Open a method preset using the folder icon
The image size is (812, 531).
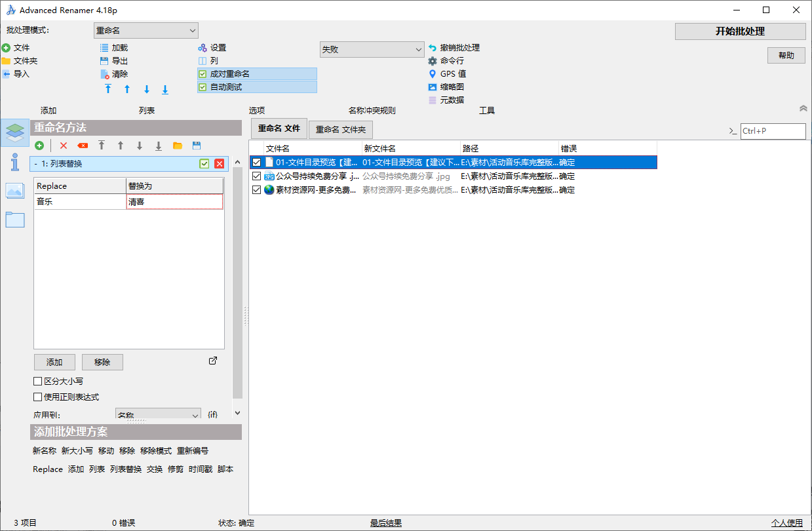(177, 146)
